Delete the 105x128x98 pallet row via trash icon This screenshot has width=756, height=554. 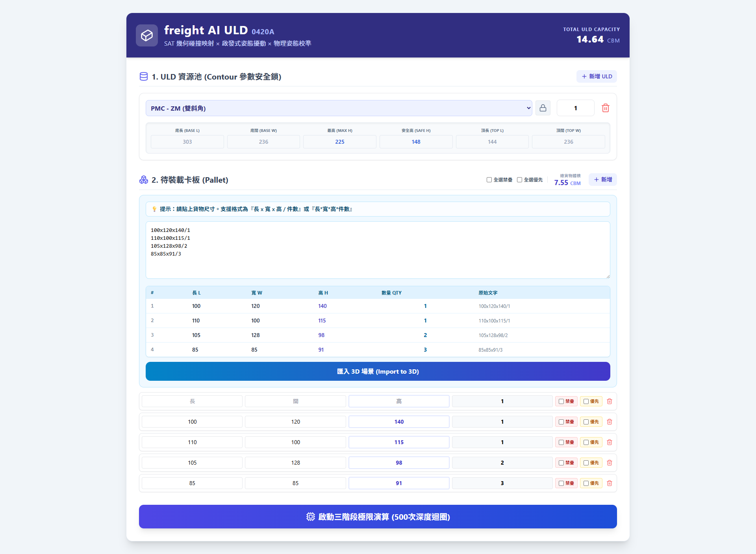610,463
